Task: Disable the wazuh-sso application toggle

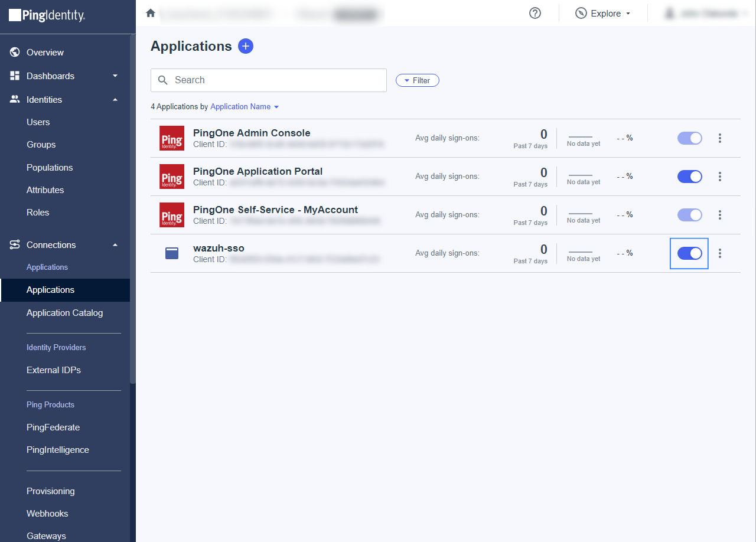Action: 689,253
